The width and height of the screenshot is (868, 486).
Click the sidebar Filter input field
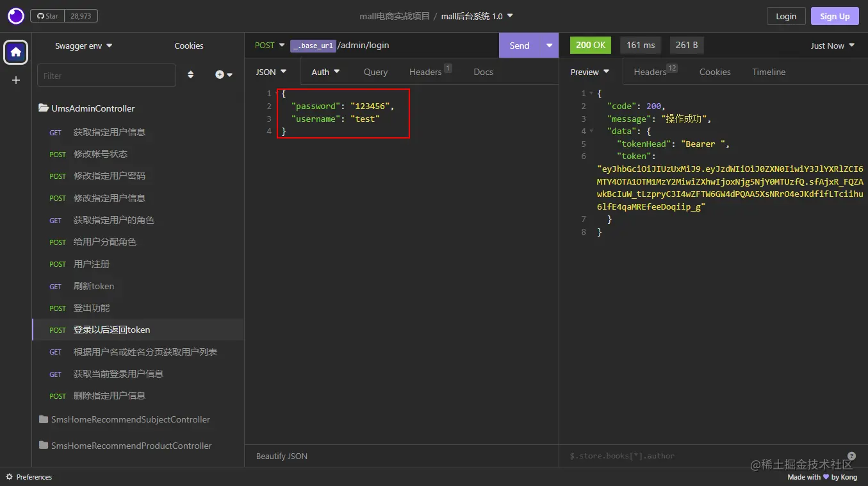pyautogui.click(x=106, y=75)
